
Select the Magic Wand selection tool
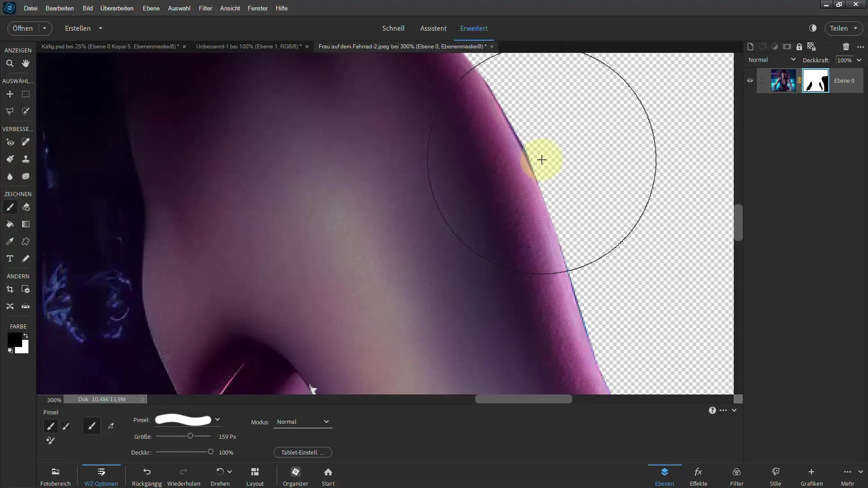[26, 112]
